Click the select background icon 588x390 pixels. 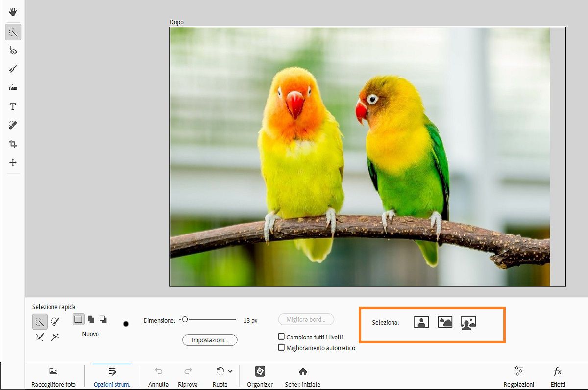[x=445, y=322]
